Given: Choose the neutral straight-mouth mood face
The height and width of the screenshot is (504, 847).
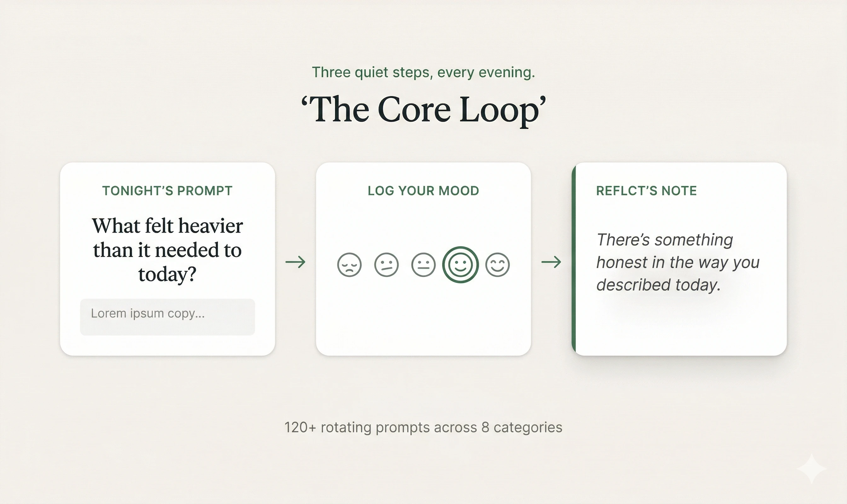Looking at the screenshot, I should [x=423, y=265].
